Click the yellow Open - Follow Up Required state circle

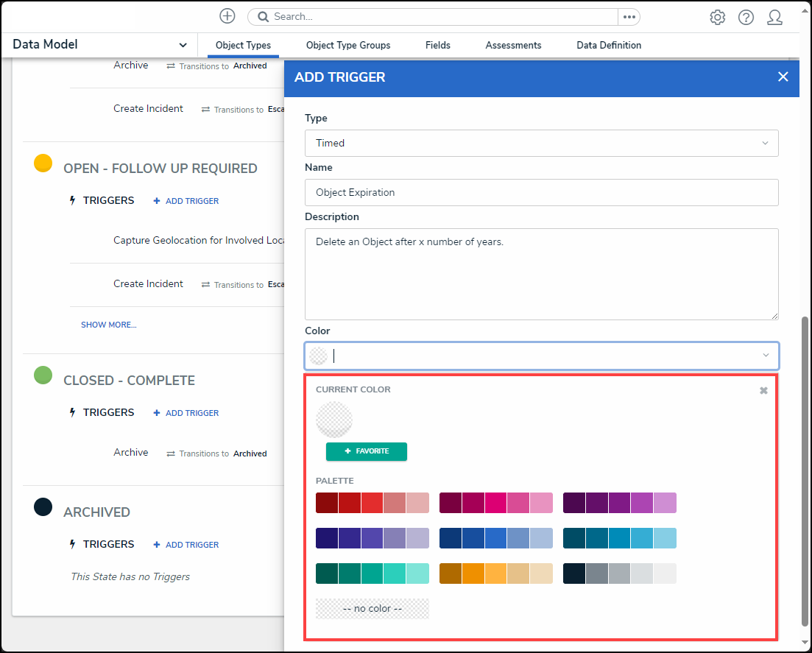(43, 163)
